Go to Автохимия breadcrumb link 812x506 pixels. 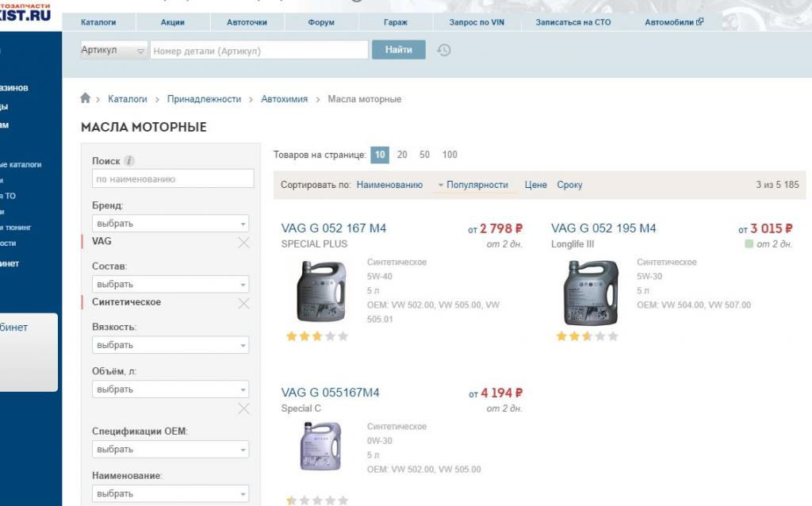click(285, 99)
